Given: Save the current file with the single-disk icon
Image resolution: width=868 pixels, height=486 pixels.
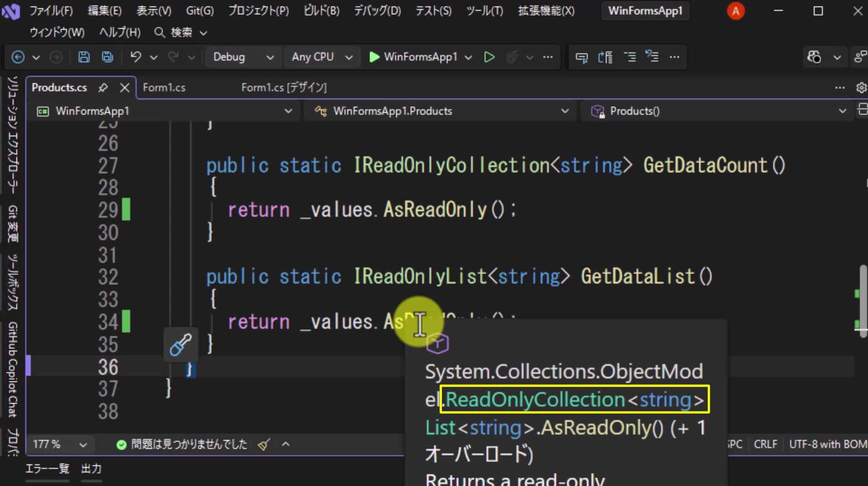Looking at the screenshot, I should pyautogui.click(x=84, y=57).
